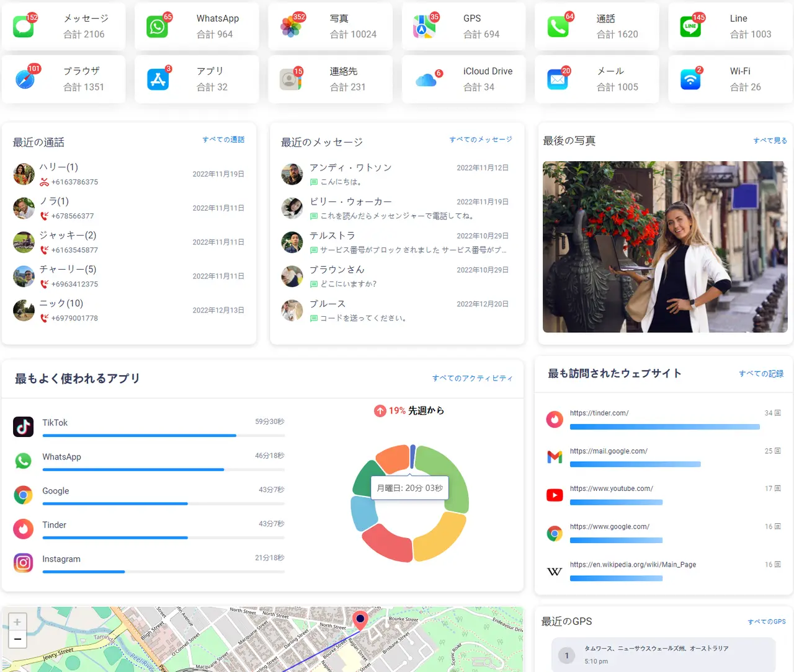Open すべての通話 all calls link
The width and height of the screenshot is (794, 672).
223,139
